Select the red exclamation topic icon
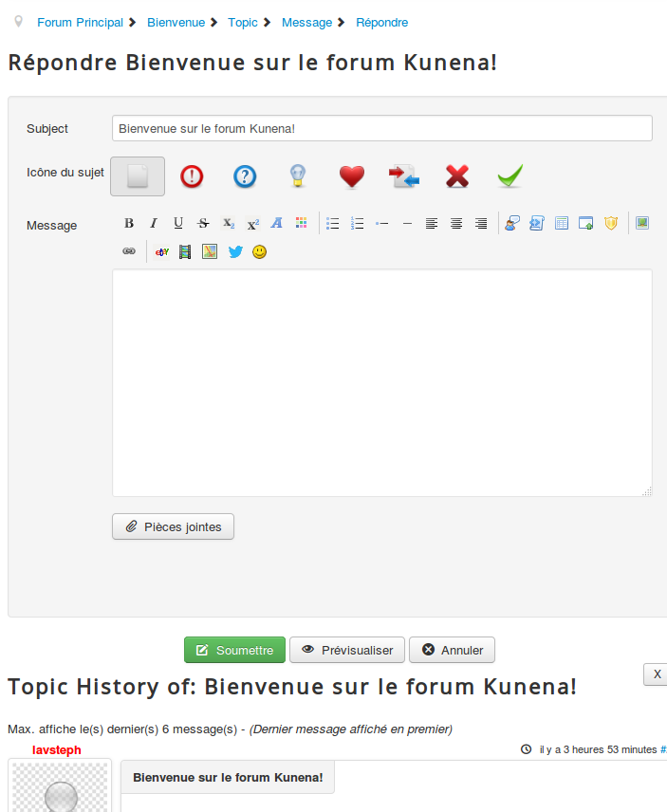Viewport: 667px width, 812px height. coord(192,176)
